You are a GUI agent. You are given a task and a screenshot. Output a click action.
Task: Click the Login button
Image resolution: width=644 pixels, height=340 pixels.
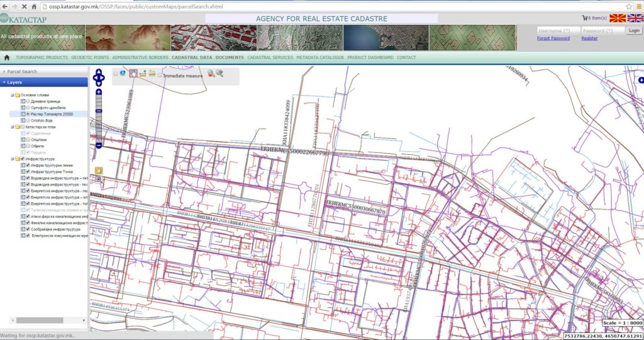click(x=634, y=30)
